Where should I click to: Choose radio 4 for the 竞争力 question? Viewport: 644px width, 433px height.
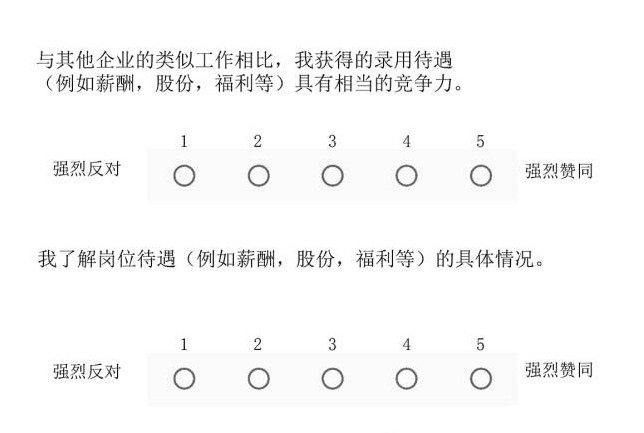coord(406,176)
